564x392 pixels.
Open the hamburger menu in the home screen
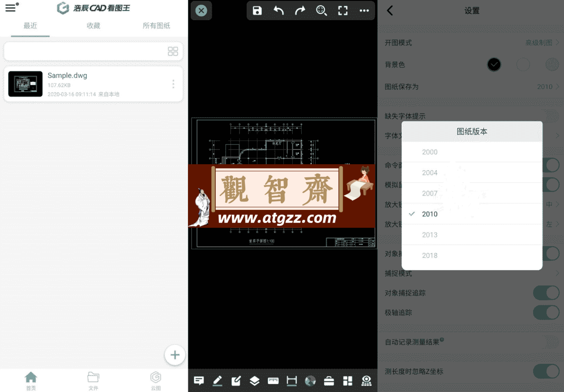tap(11, 8)
